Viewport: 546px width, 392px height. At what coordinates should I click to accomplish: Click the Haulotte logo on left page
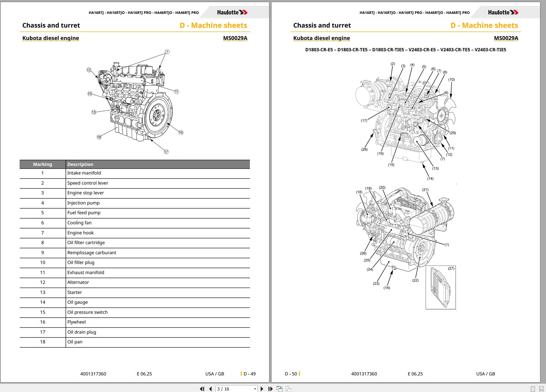pyautogui.click(x=232, y=12)
